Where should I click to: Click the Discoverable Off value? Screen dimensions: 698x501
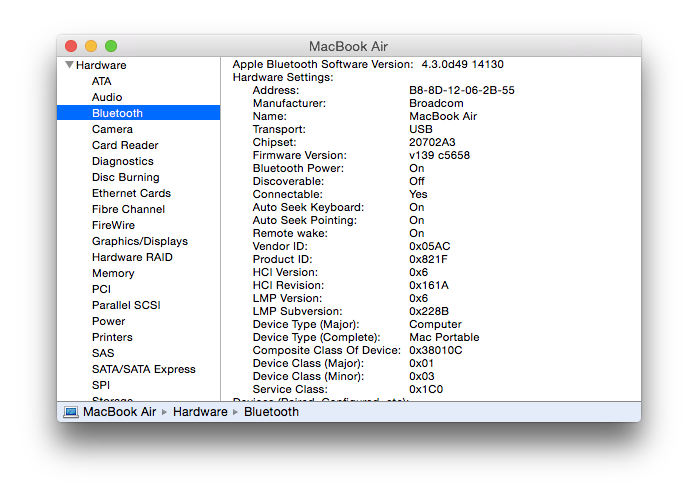(417, 181)
